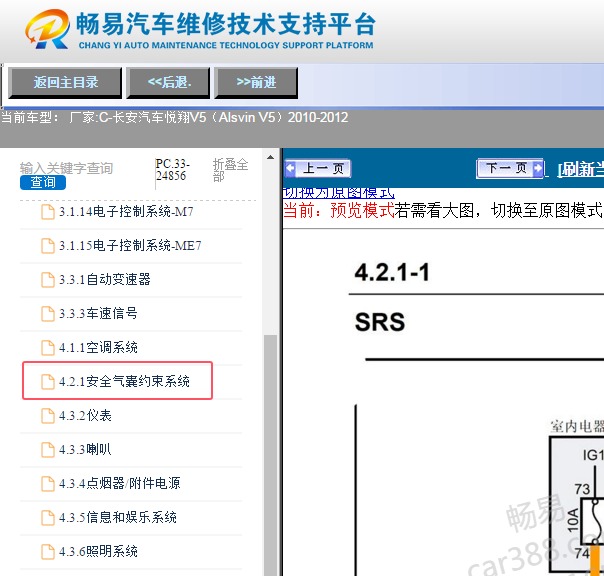The image size is (604, 576).
Task: Click document icon beside 4.3.4点烟器/附件电源
Action: [x=48, y=484]
